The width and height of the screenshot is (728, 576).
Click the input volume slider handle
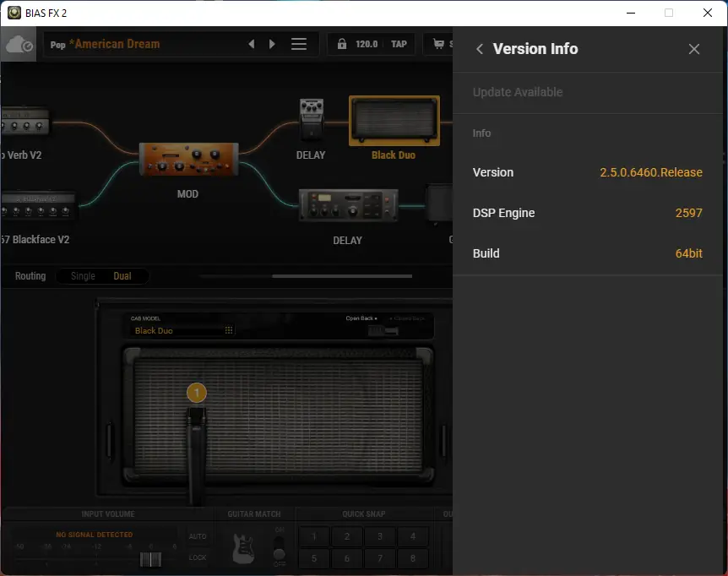(150, 559)
